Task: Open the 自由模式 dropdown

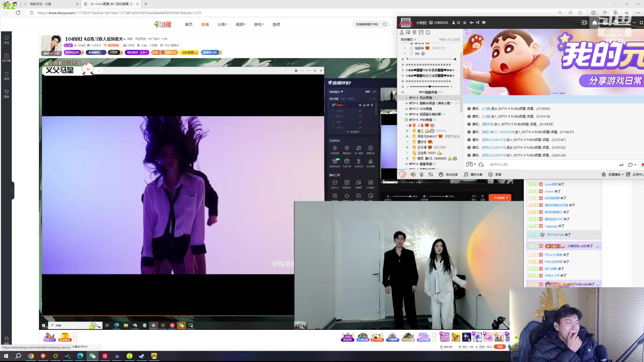Action: [x=408, y=40]
